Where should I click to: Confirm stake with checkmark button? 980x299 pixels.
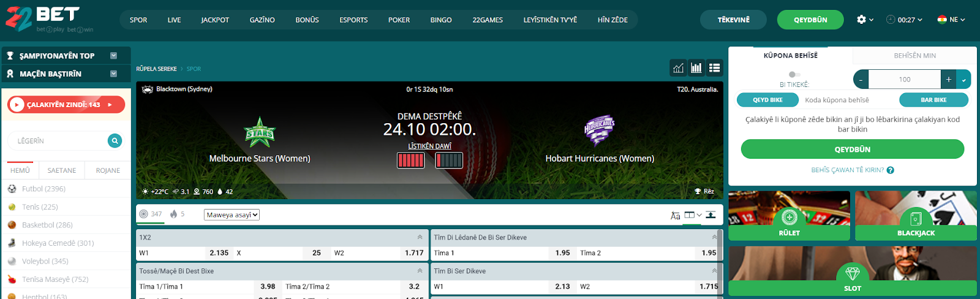coord(964,80)
